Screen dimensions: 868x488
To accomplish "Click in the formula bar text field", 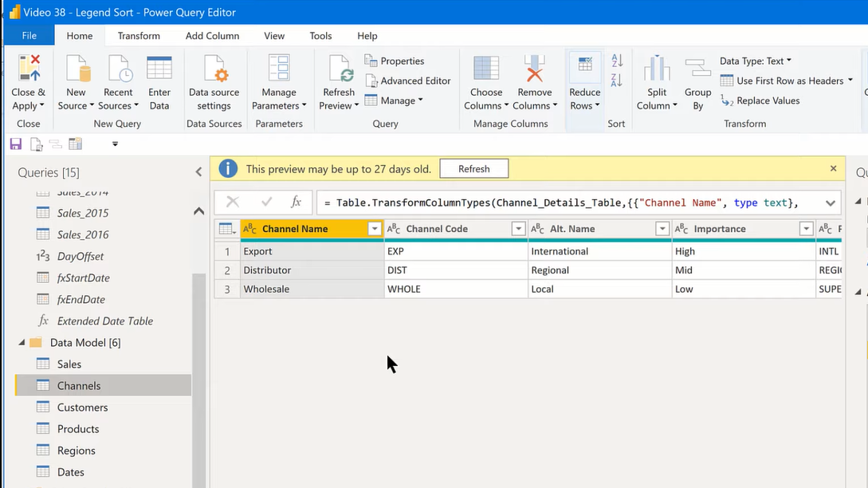I will tap(570, 203).
